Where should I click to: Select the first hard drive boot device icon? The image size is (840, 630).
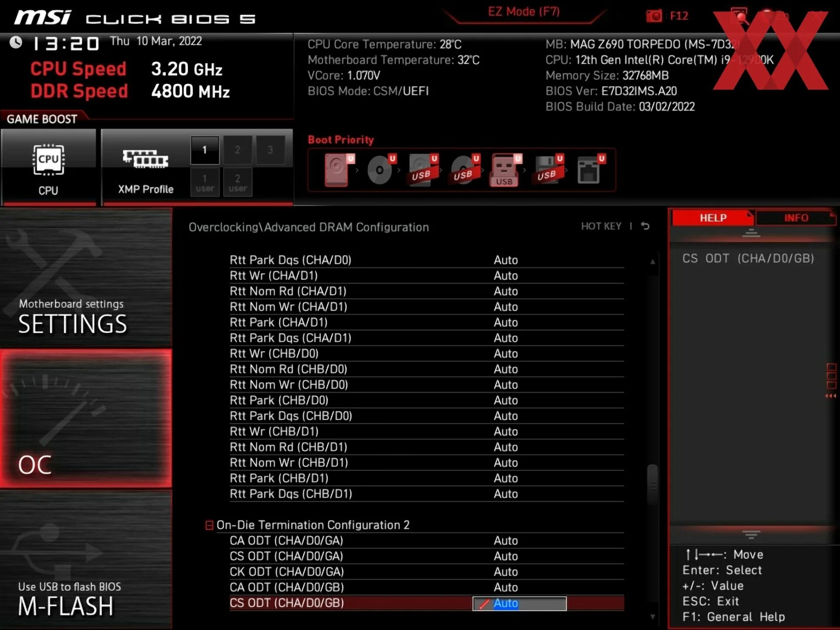[337, 170]
